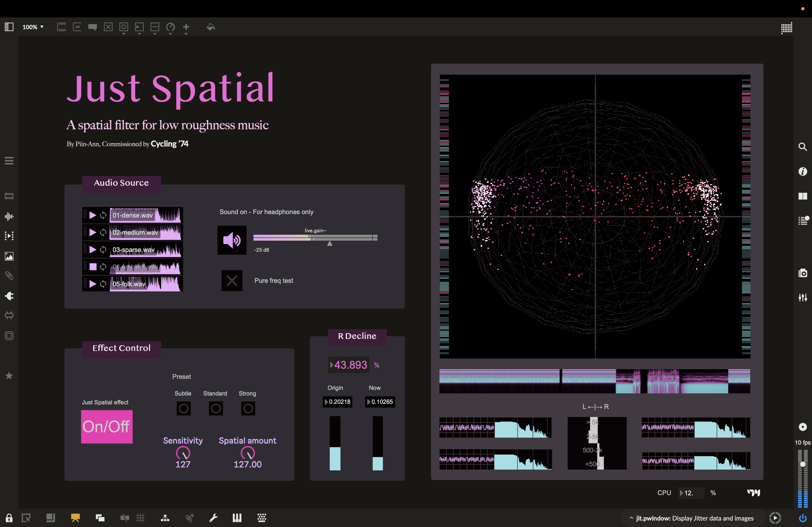Toggle the left sidebar panel icon

coord(9,27)
